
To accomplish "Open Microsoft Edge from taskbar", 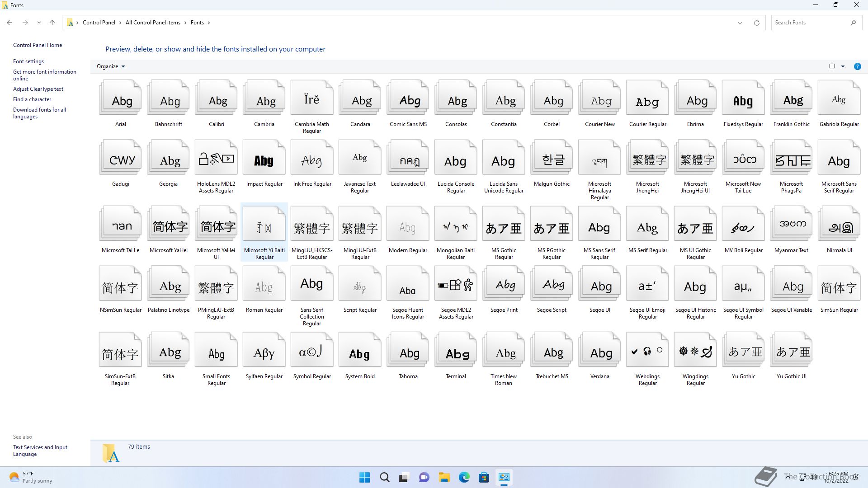I will [464, 477].
